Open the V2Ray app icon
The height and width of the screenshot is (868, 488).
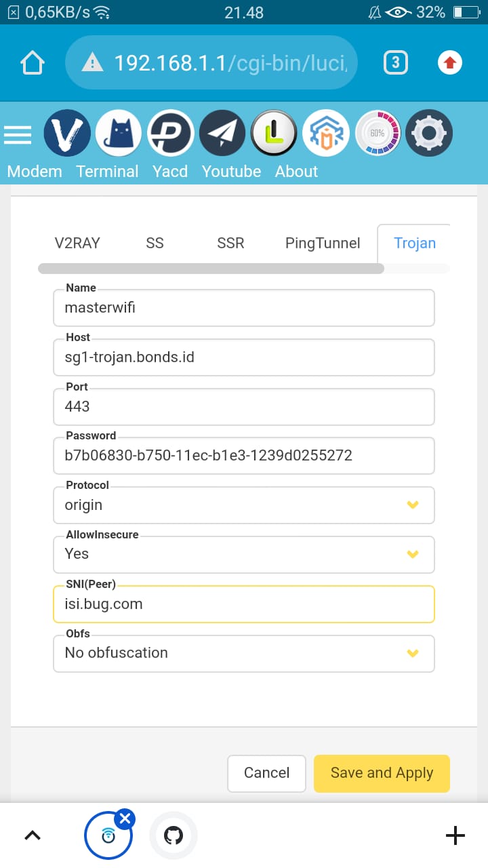[x=67, y=134]
